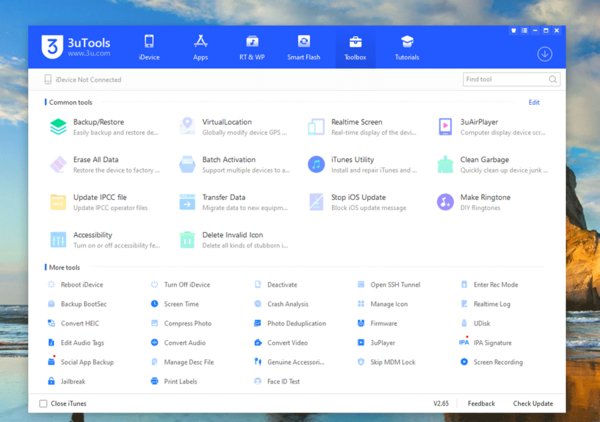The image size is (600, 422).
Task: Launch the VirtualLocation tool icon
Action: coord(187,126)
